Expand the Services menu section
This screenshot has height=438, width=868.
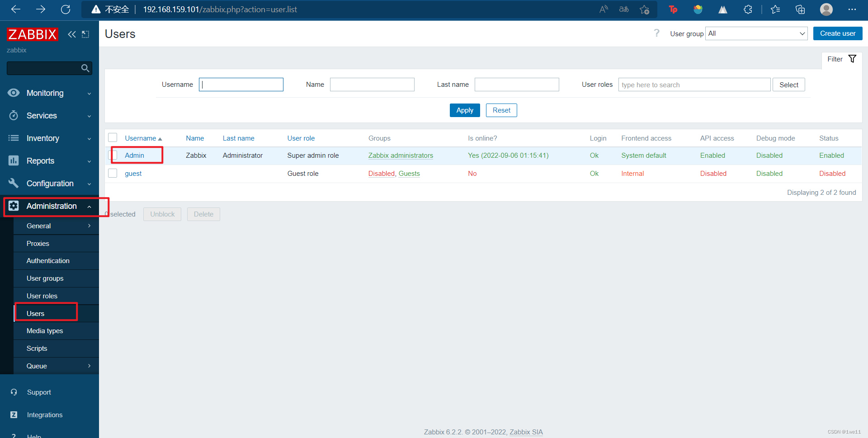89,116
